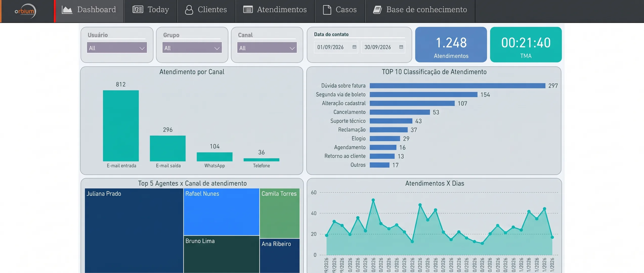The width and height of the screenshot is (644, 273).
Task: Click the Dashboard chart icon
Action: click(x=67, y=10)
